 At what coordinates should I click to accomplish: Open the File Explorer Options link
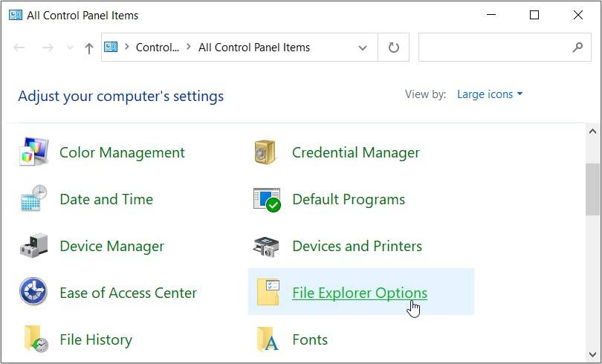[x=360, y=293]
